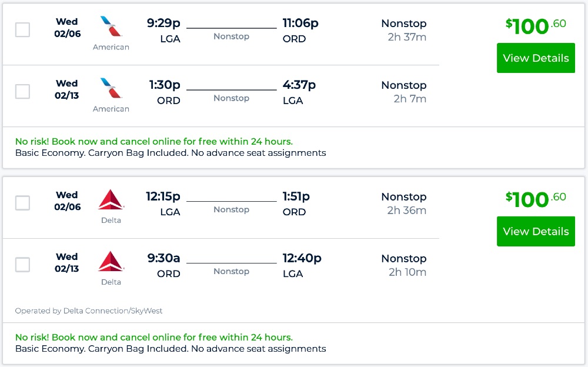Image resolution: width=588 pixels, height=367 pixels.
Task: Click the $100.60 price on Delta itinerary
Action: tap(535, 199)
